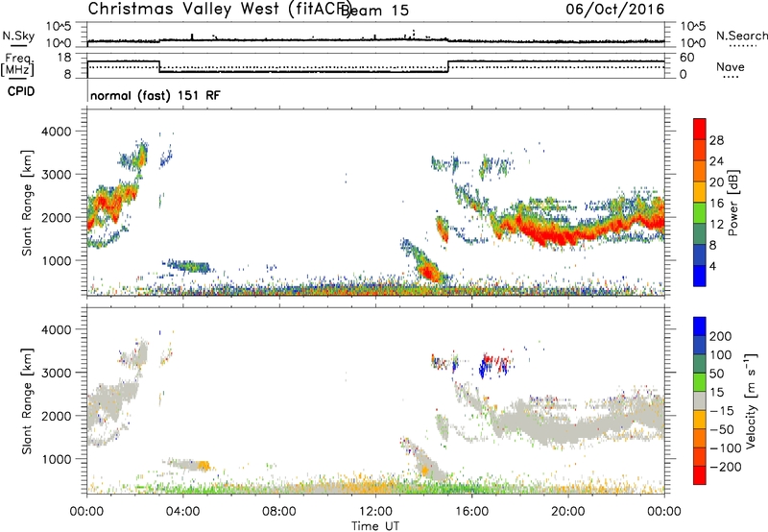Click the N.Sky legend label

tap(18, 36)
